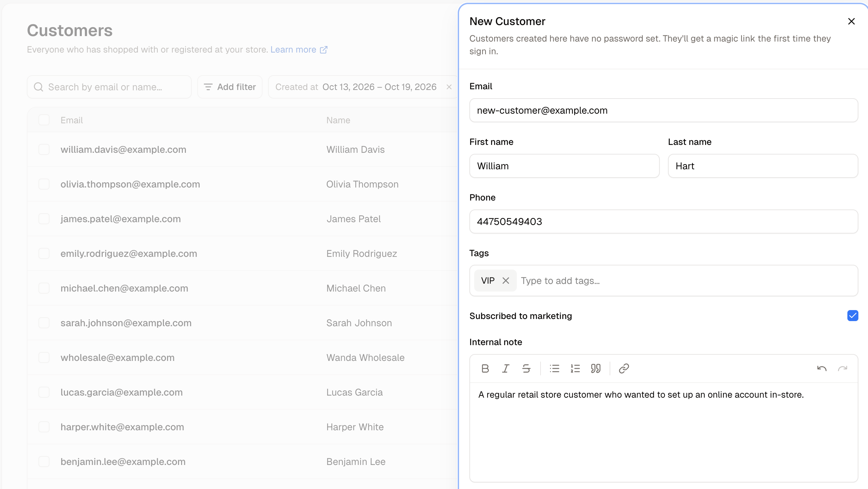Redo edit in note editor
Viewport: 868px width, 489px height.
point(843,368)
